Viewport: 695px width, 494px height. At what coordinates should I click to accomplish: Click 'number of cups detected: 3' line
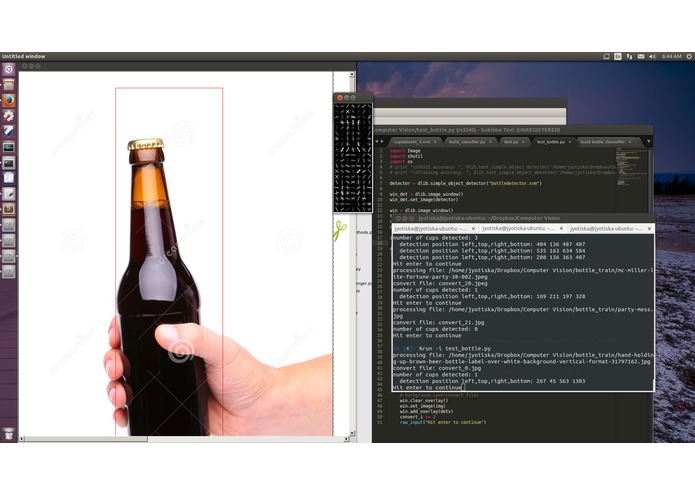point(435,238)
